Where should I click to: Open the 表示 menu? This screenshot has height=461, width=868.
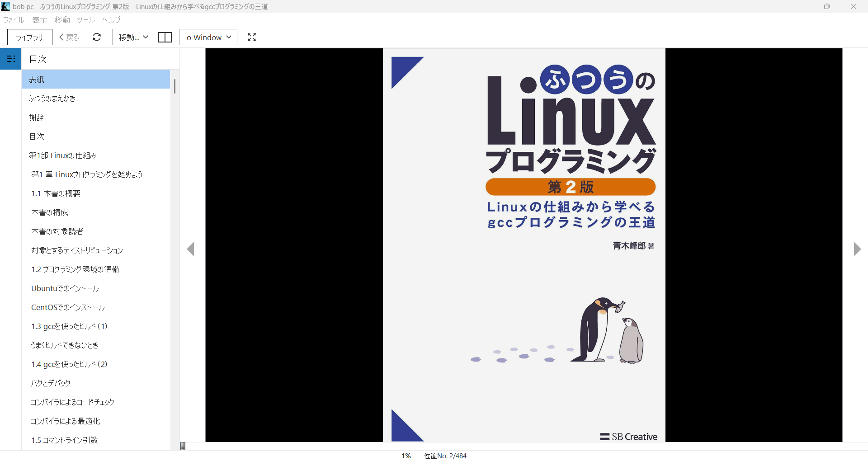click(40, 20)
